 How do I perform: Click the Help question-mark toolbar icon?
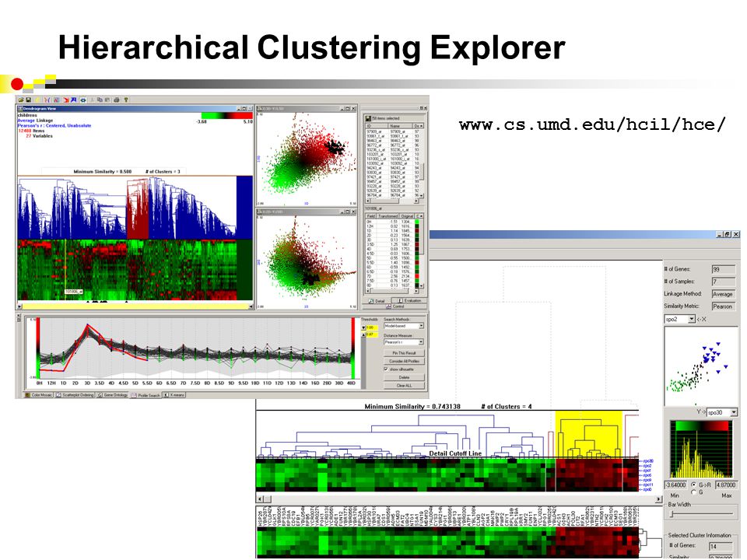[126, 100]
